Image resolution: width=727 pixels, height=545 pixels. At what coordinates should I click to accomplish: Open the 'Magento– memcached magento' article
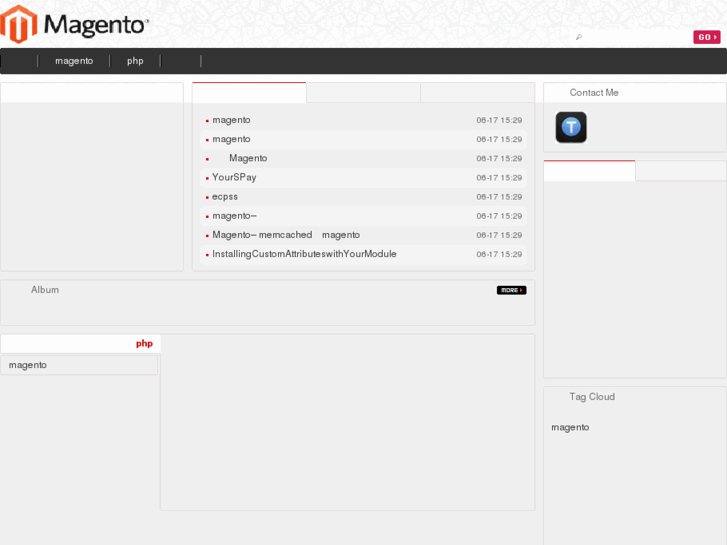click(286, 235)
